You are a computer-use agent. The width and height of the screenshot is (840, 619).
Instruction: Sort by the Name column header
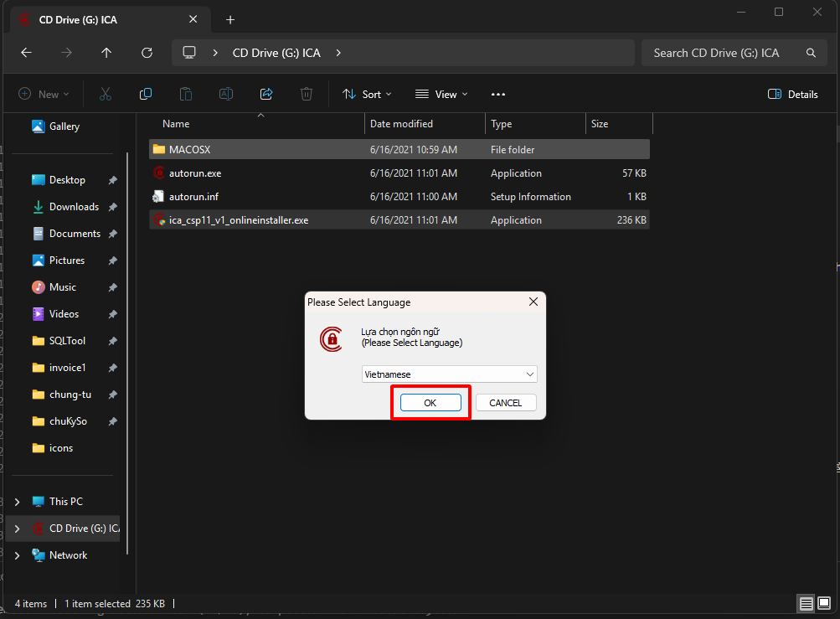click(257, 124)
